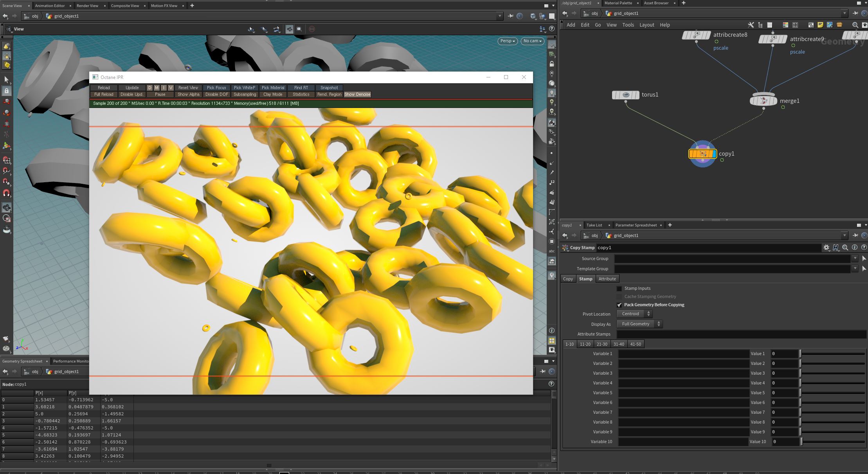Search parameters with the copy1 magnifier icon
868x474 pixels.
pos(845,248)
